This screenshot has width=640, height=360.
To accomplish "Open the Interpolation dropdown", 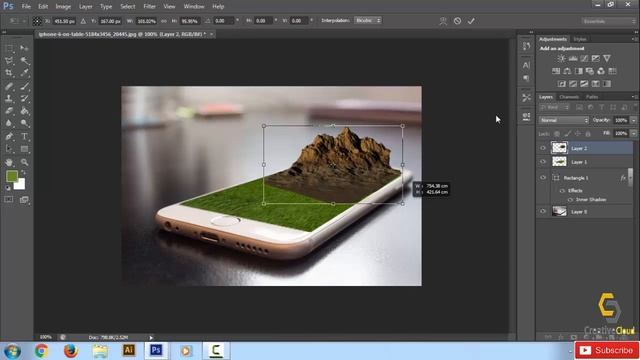I will 368,20.
